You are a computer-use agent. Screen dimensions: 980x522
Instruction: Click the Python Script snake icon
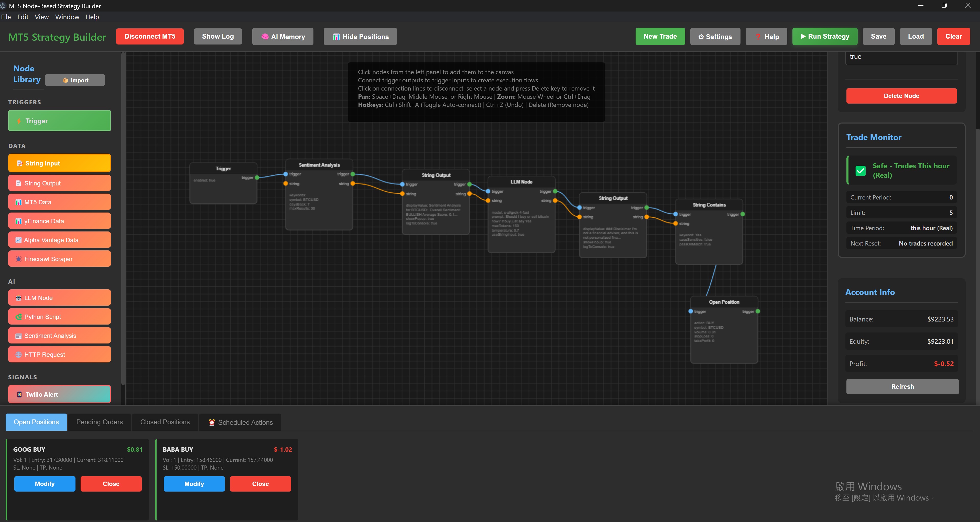coord(18,317)
